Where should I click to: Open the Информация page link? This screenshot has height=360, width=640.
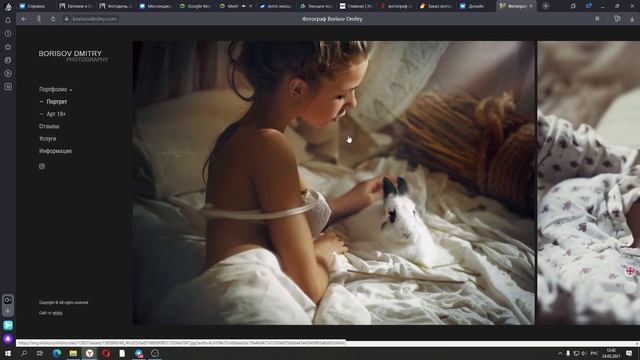[55, 151]
